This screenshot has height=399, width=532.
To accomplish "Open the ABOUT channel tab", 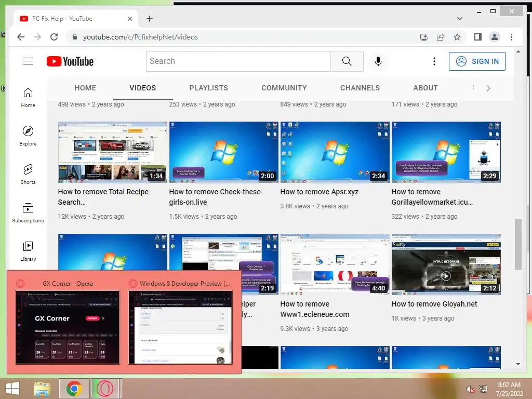I will 425,88.
